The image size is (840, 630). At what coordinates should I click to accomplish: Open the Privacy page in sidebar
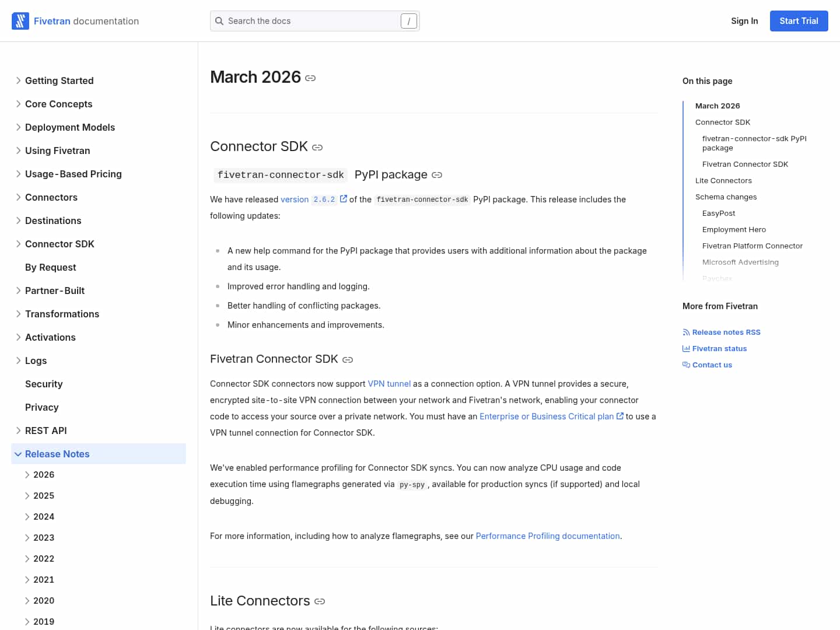click(x=42, y=407)
